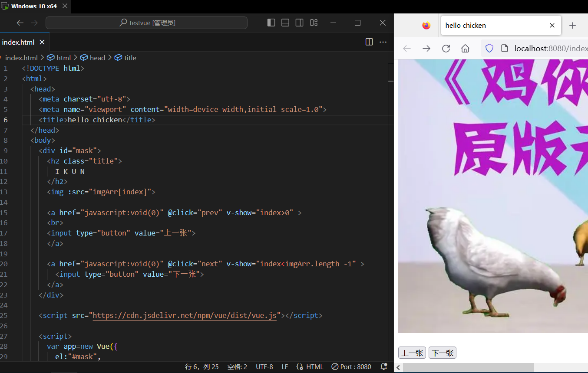588x373 pixels.
Task: Select the index.html editor tab
Action: tap(18, 42)
